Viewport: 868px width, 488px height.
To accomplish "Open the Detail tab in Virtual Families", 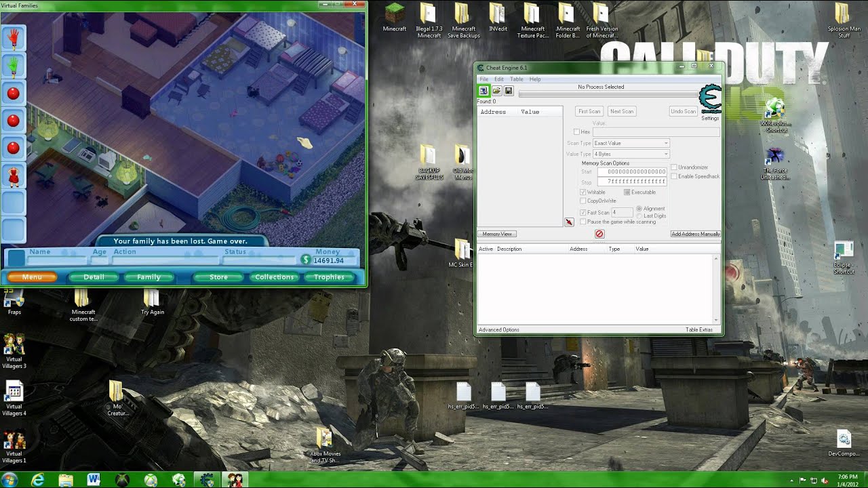I will tap(94, 277).
